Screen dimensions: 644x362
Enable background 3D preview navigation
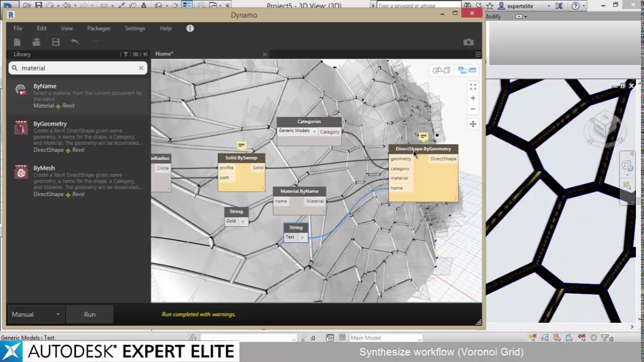(x=441, y=70)
